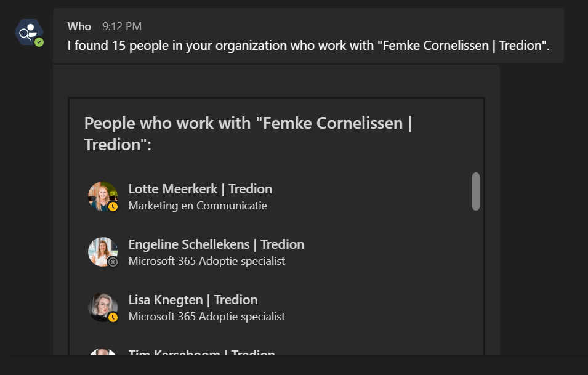Click Engeline's Microsoft 365 Adoptie specialist title
The width and height of the screenshot is (588, 375).
[x=206, y=261]
